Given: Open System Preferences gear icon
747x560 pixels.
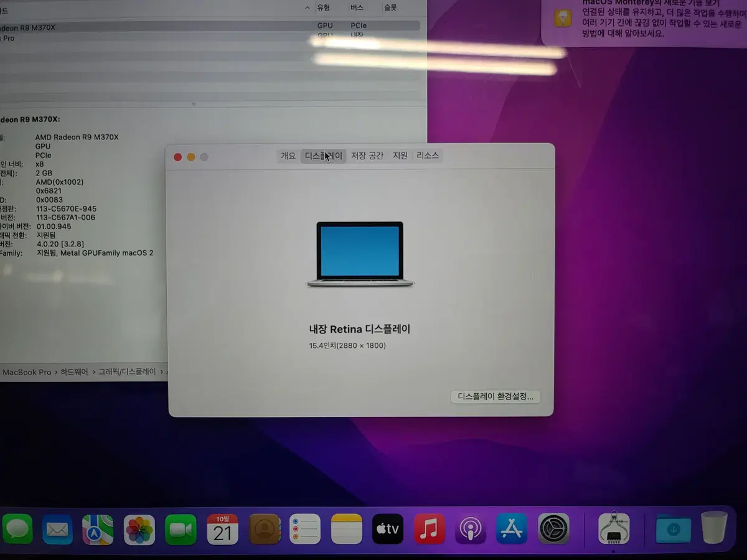Looking at the screenshot, I should 553,530.
